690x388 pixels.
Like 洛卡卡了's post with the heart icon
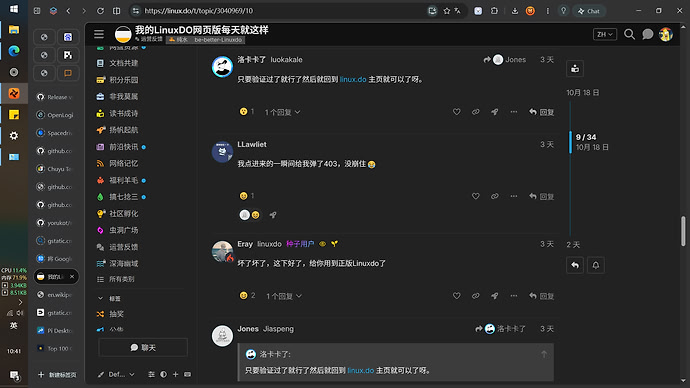457,112
